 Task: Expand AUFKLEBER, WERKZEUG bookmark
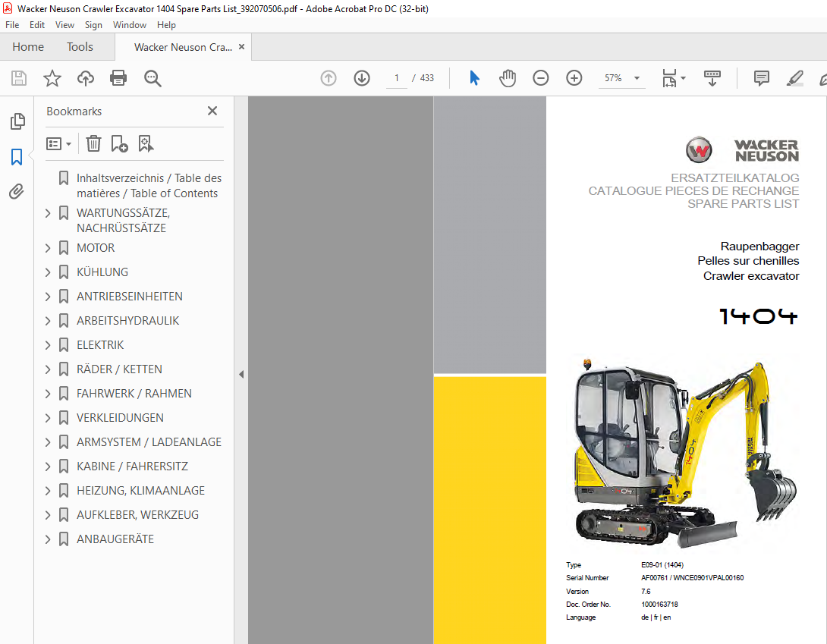pyautogui.click(x=48, y=515)
